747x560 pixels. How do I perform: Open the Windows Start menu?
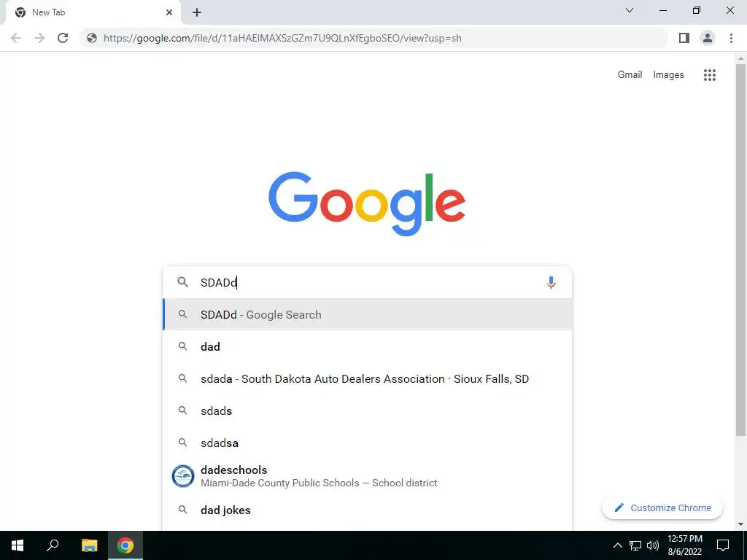click(x=18, y=545)
